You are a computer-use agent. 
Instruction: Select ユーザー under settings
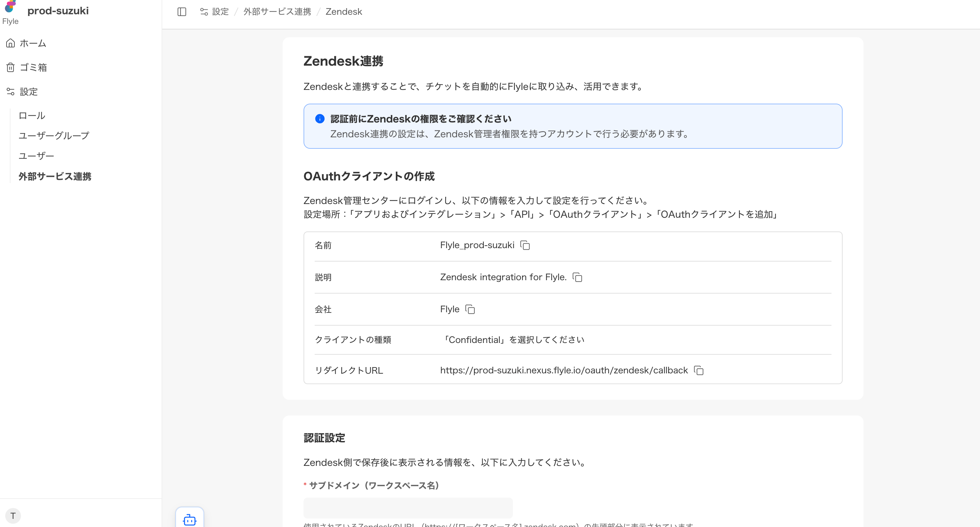(x=36, y=156)
